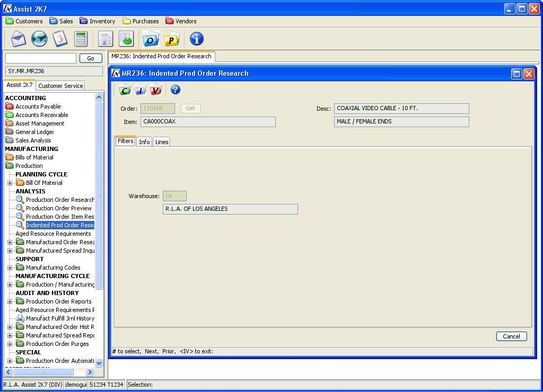
Task: Click the green C icon in MR236 toolbar
Action: point(125,90)
